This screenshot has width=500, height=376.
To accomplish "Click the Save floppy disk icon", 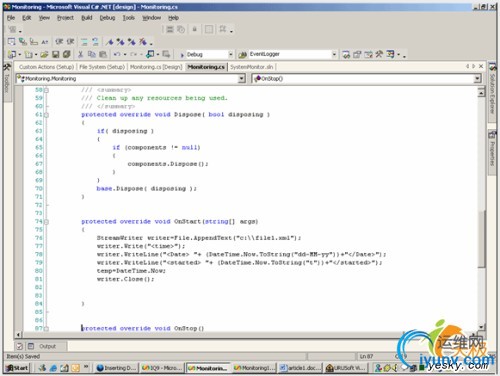I will [56, 54].
